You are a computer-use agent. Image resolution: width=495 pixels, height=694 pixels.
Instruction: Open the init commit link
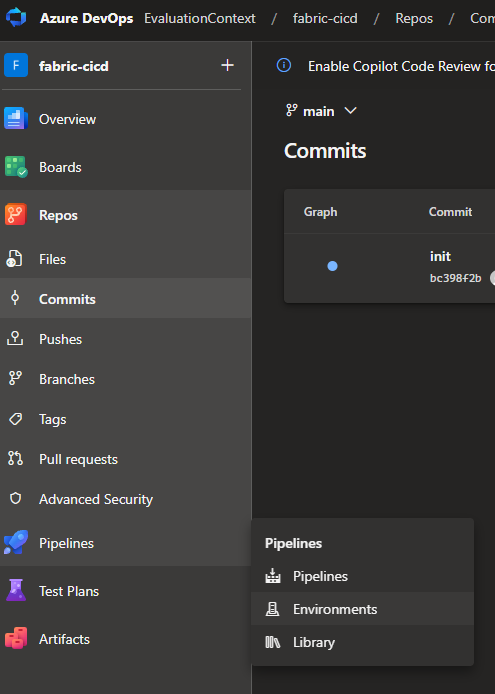440,256
